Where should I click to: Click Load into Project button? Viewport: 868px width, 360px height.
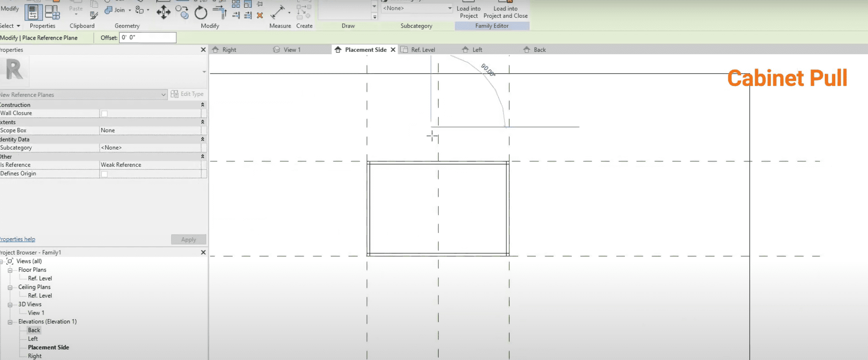(x=469, y=12)
